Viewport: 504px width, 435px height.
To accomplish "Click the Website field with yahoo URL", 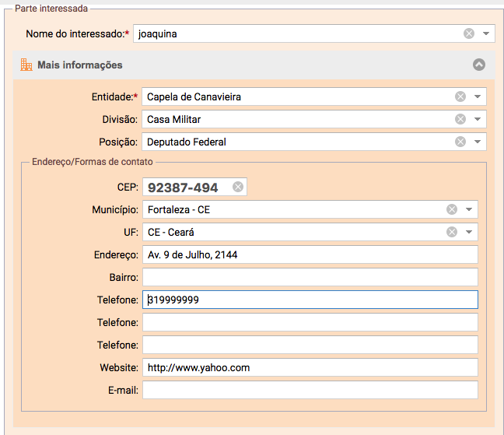I will [x=310, y=367].
